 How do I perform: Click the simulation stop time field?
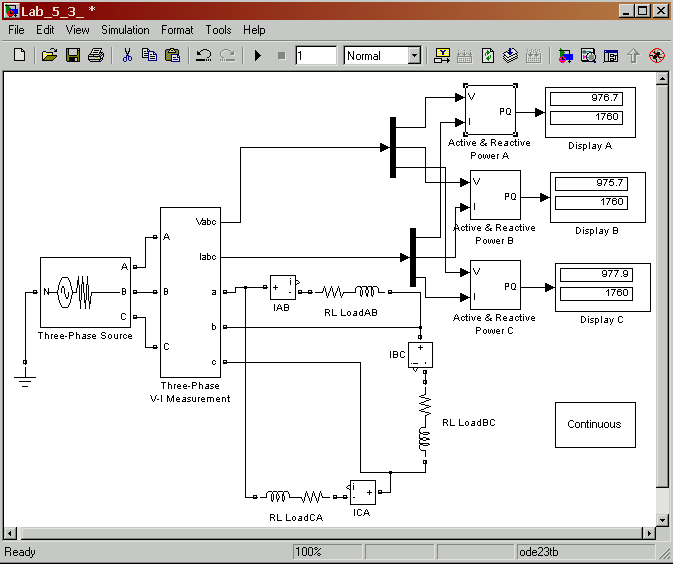click(x=316, y=56)
